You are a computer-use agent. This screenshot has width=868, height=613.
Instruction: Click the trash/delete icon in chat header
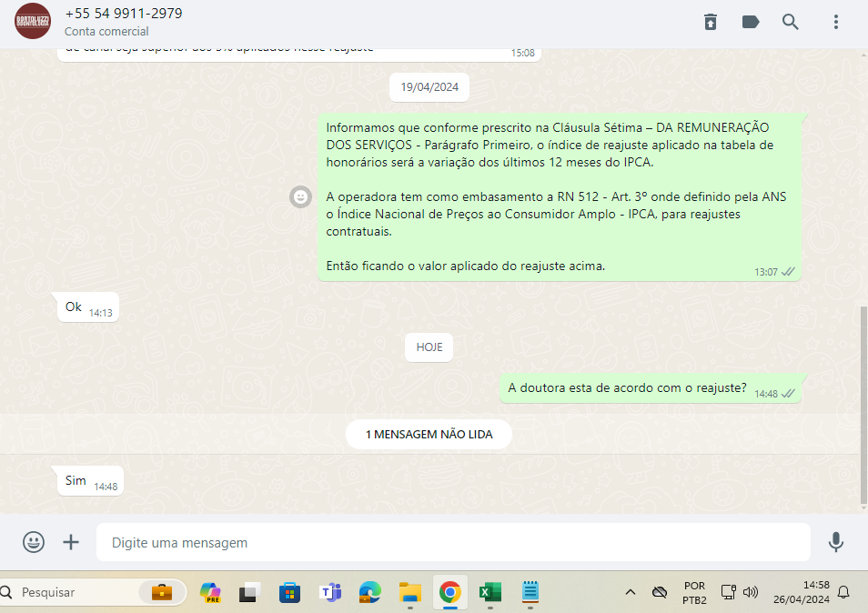coord(711,22)
